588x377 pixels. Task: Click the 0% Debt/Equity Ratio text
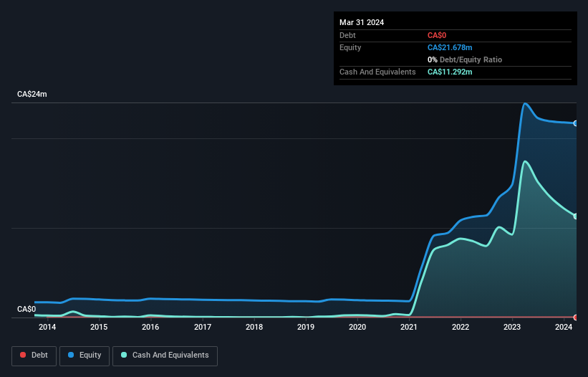(465, 59)
